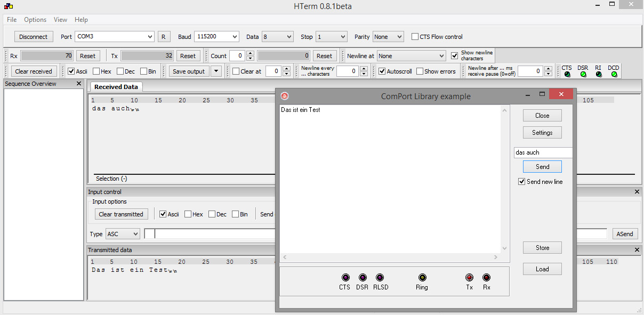Enable Hex display for received data

click(96, 71)
